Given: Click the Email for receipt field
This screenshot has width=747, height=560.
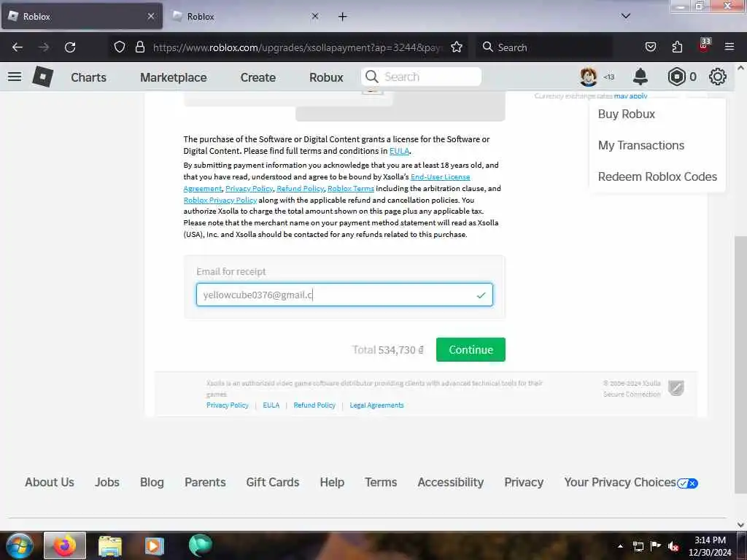Looking at the screenshot, I should tap(344, 295).
